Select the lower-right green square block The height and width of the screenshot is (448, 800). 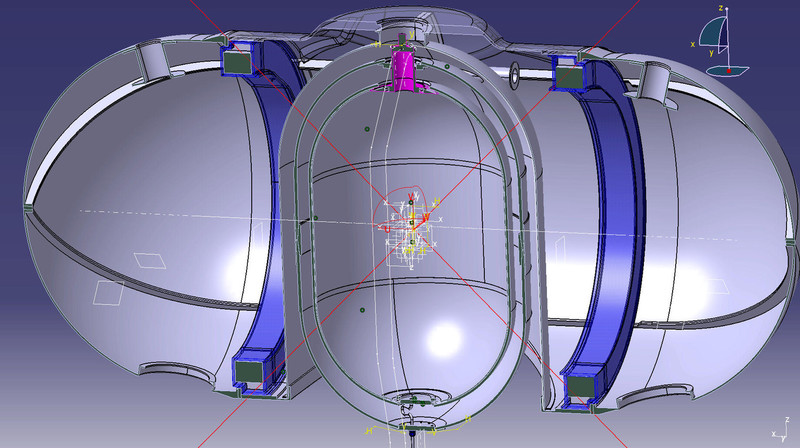578,386
